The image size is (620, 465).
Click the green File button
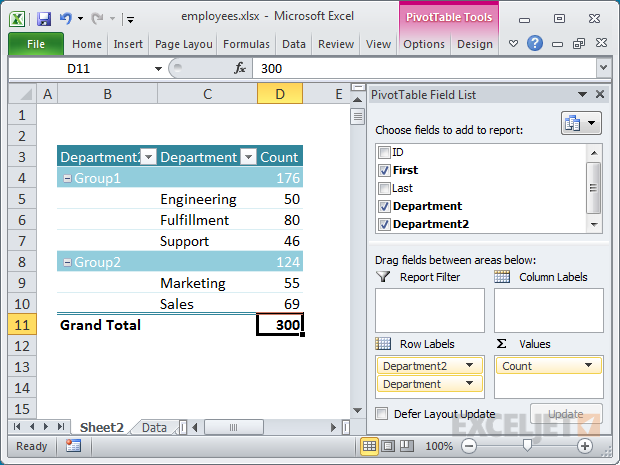[36, 44]
